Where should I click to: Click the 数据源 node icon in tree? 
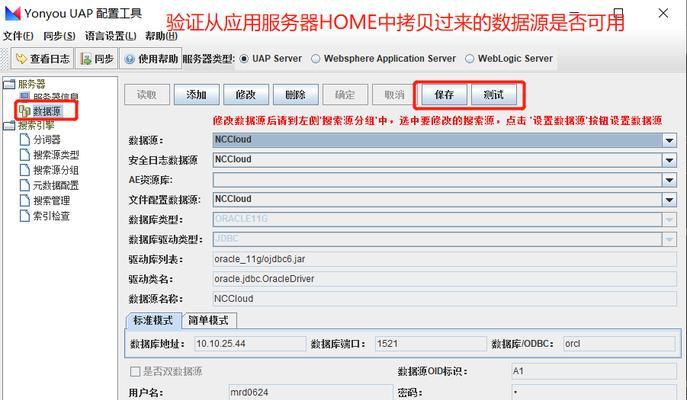[x=25, y=111]
